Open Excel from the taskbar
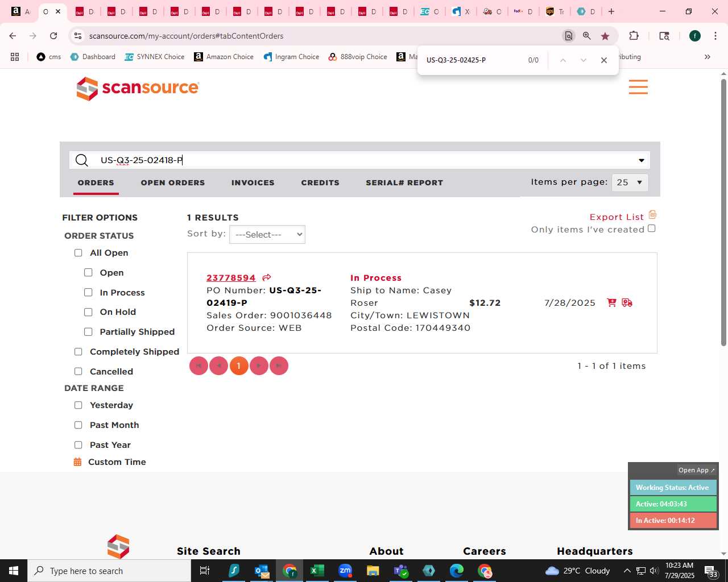This screenshot has width=728, height=582. pos(317,571)
